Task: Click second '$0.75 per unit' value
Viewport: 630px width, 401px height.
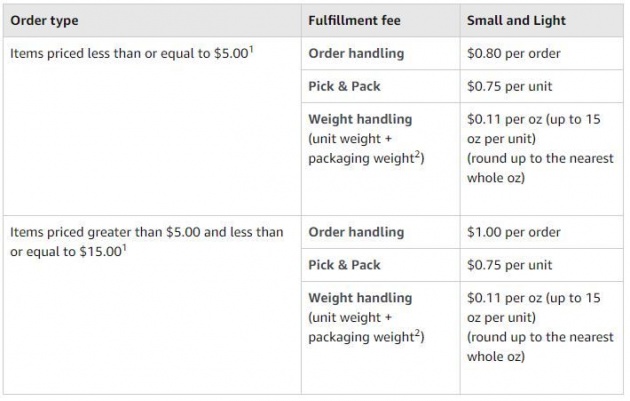Action: point(509,265)
